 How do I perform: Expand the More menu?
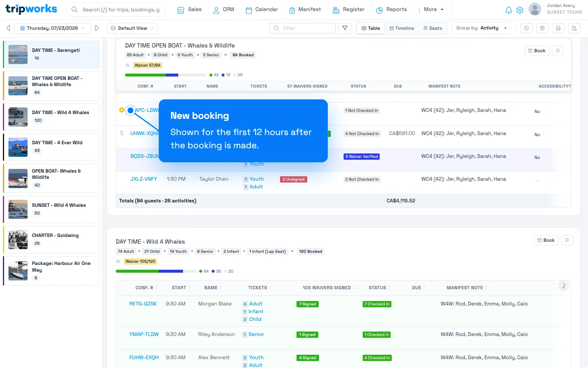431,10
